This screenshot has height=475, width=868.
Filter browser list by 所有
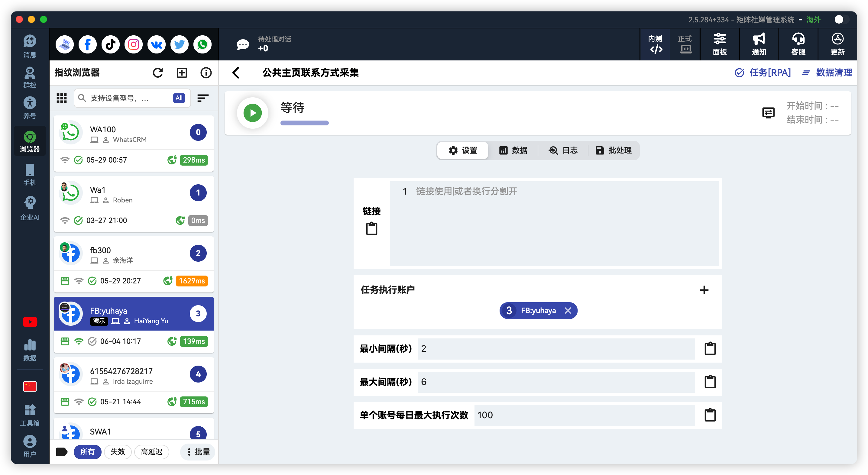(x=87, y=452)
